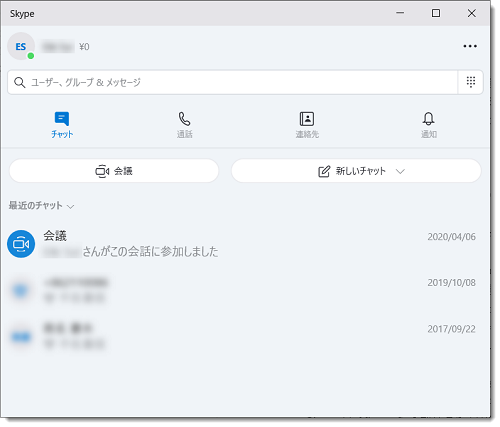Select the phone 通話 icon
This screenshot has width=500, height=427.
coord(184,119)
